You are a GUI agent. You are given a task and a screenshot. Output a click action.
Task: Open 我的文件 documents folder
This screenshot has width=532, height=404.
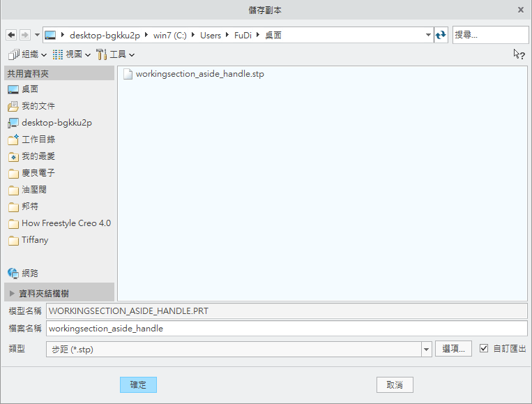tap(38, 106)
